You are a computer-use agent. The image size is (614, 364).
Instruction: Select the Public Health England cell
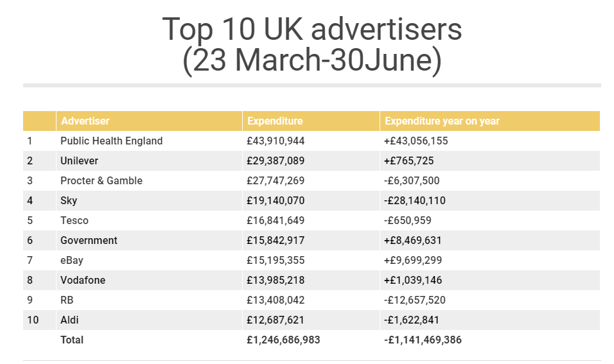(149, 141)
